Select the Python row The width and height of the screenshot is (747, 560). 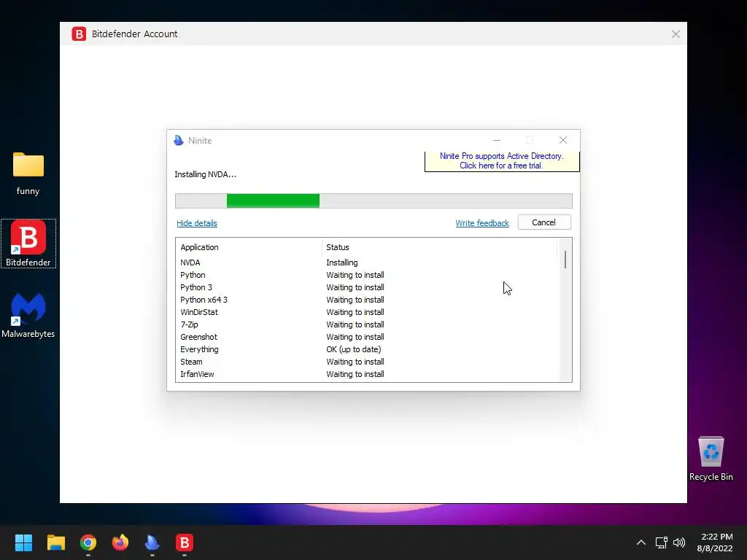point(366,275)
